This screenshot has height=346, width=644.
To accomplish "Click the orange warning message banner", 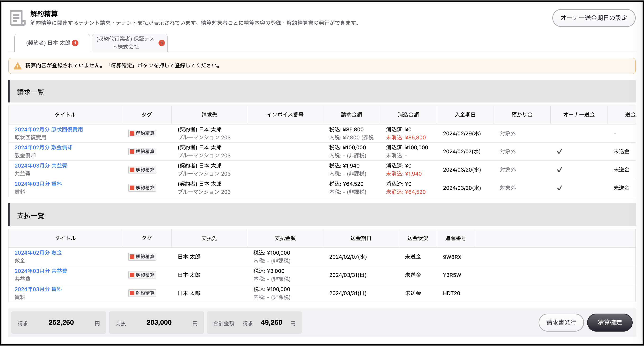I will click(322, 66).
